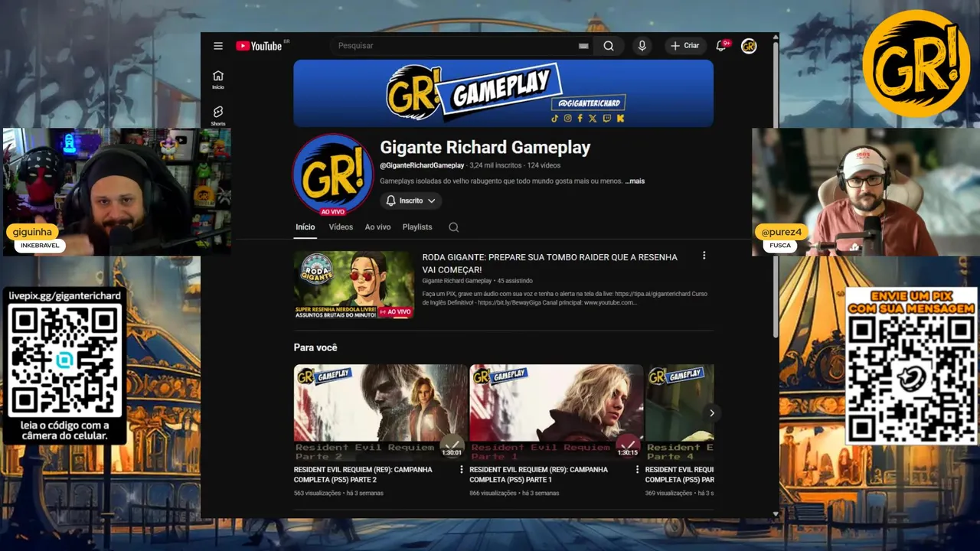This screenshot has width=980, height=551.
Task: Go to Início in the sidebar
Action: coord(218,80)
